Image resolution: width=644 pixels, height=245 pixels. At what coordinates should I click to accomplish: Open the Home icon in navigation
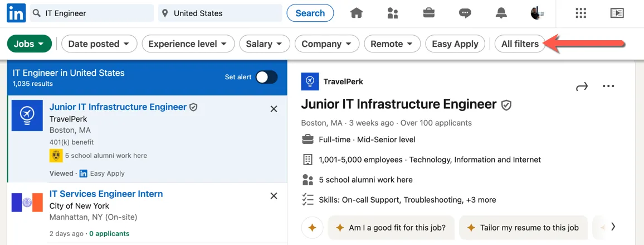pyautogui.click(x=357, y=13)
